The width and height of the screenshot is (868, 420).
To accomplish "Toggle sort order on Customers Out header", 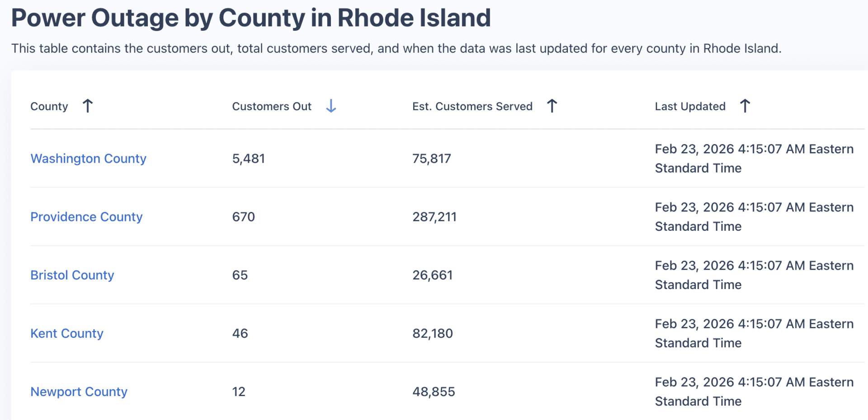I will (x=272, y=107).
